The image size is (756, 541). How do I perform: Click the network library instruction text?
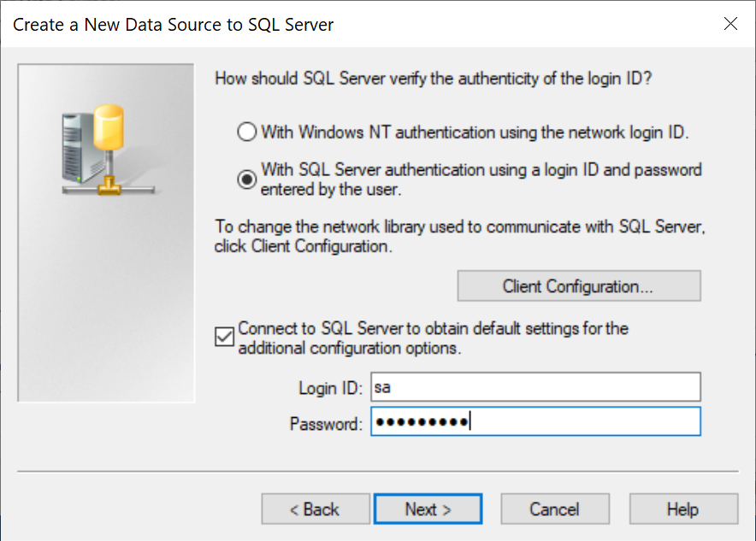pyautogui.click(x=460, y=237)
